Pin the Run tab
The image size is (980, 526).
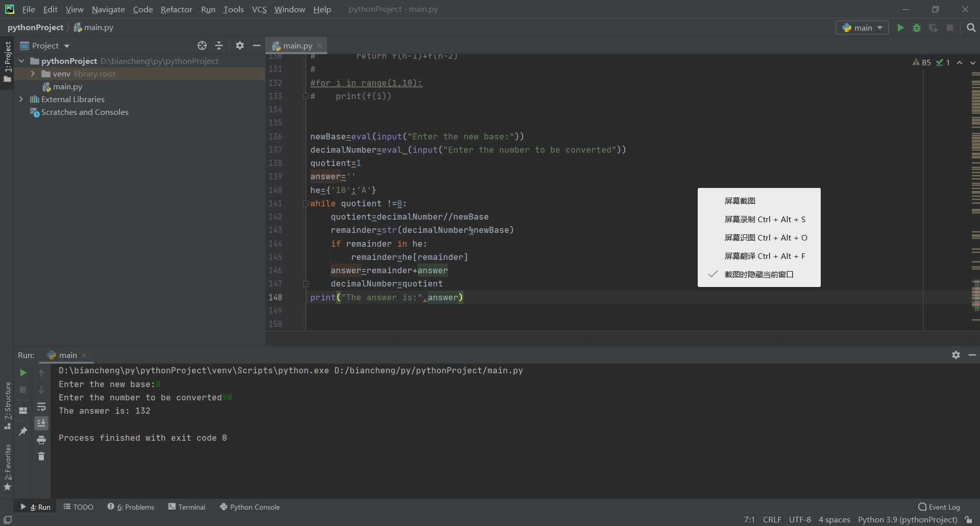tap(23, 432)
